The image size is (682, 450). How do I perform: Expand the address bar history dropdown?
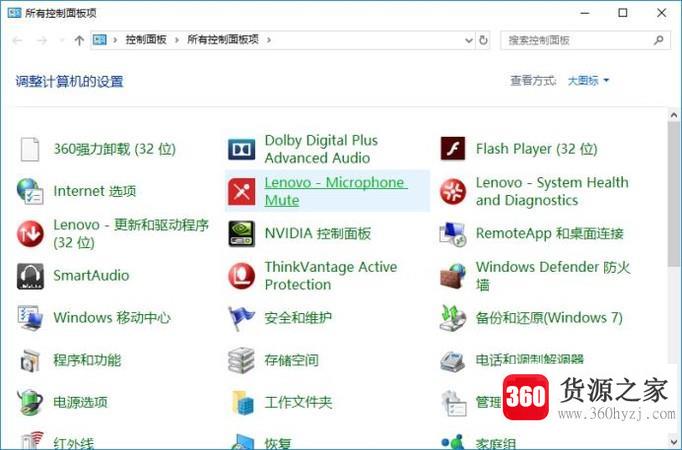tap(468, 40)
